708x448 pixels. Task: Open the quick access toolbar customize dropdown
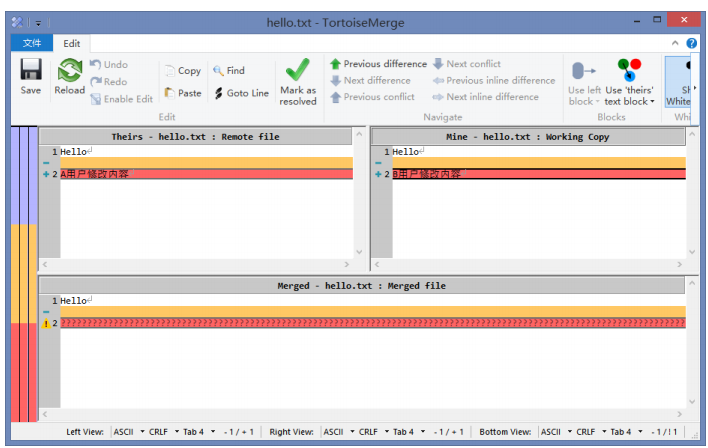click(38, 23)
